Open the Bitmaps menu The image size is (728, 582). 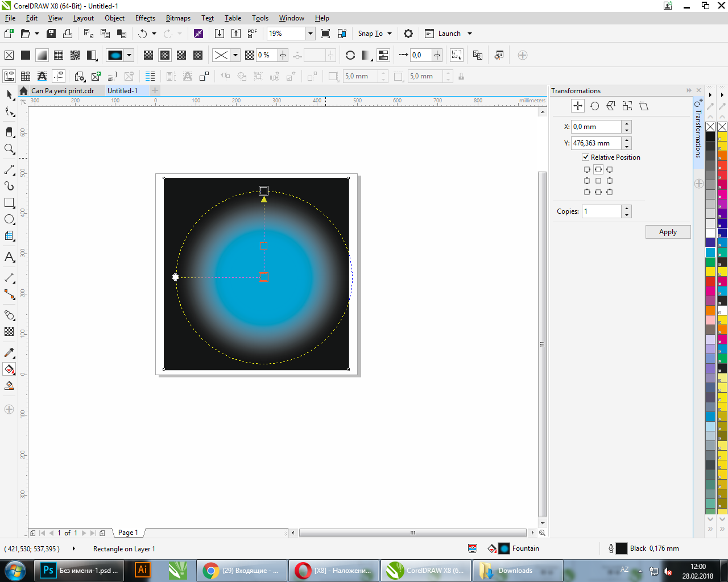coord(178,18)
